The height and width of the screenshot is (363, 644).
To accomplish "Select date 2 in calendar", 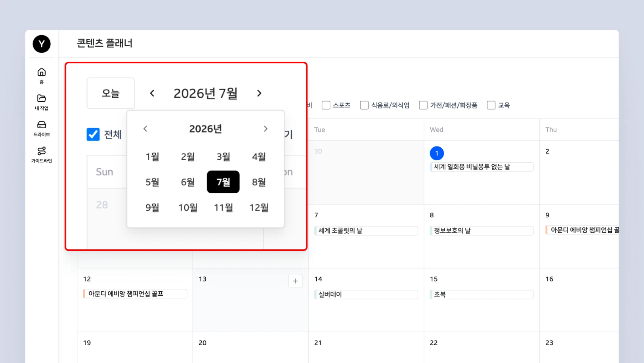I will (x=547, y=151).
